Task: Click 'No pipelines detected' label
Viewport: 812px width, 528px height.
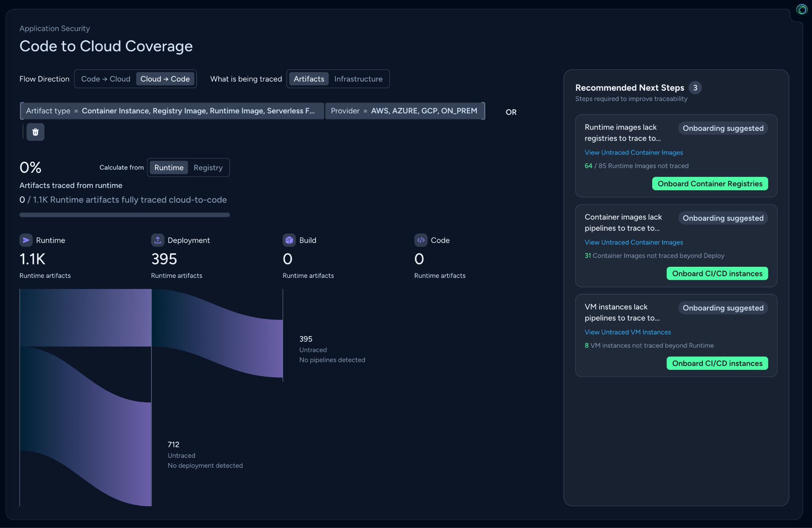Action: pos(332,360)
